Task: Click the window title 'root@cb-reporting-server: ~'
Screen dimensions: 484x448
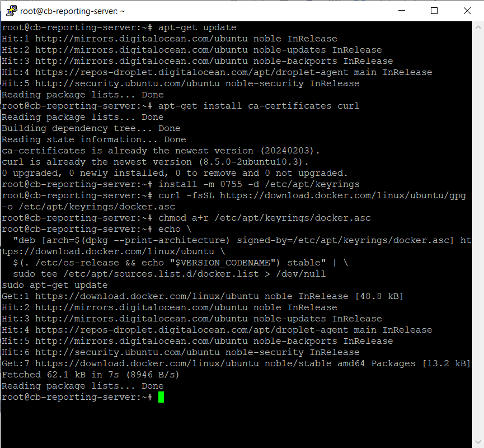Action: tap(73, 11)
